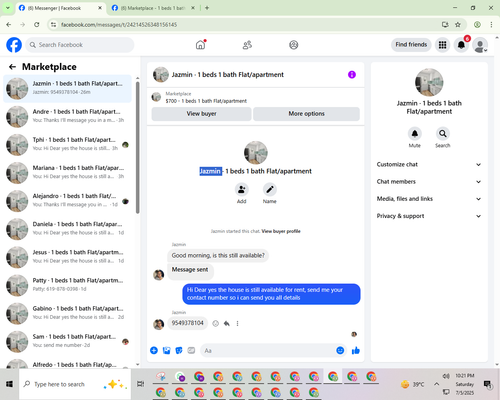
Task: Mute the conversation with bell icon
Action: pos(415,134)
